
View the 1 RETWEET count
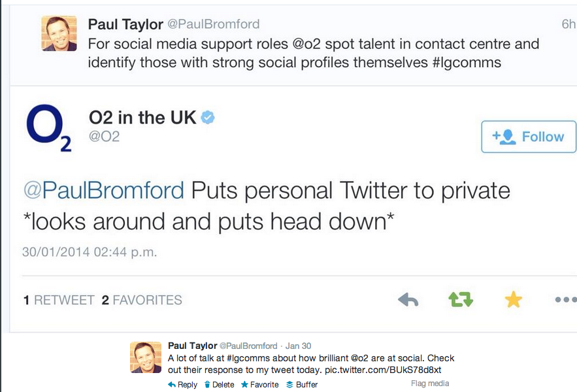coord(59,301)
